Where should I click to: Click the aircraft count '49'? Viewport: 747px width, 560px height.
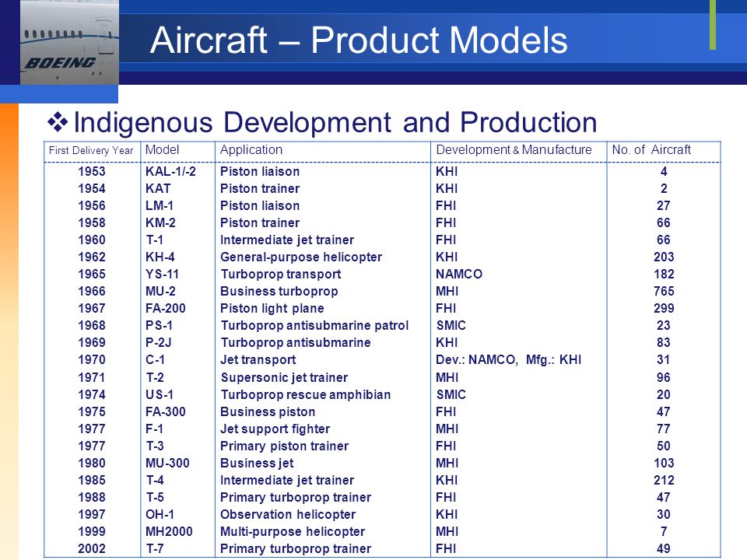pyautogui.click(x=664, y=549)
